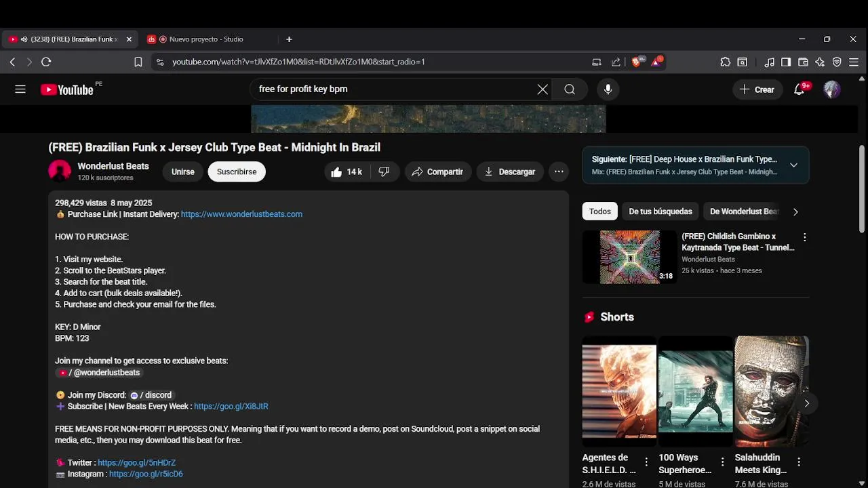
Task: Open the browser main menu
Action: point(854,62)
